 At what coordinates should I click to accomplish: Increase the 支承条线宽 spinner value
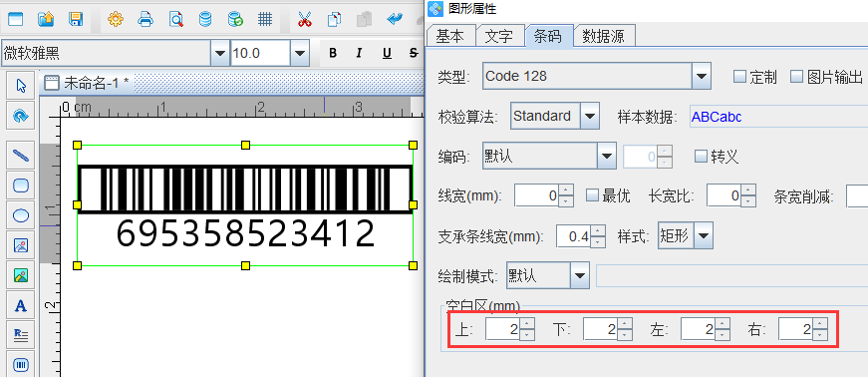(598, 230)
